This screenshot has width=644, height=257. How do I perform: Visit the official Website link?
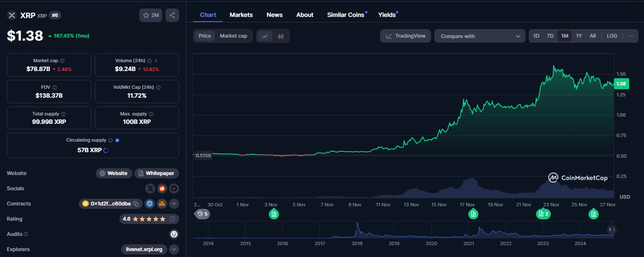(113, 173)
